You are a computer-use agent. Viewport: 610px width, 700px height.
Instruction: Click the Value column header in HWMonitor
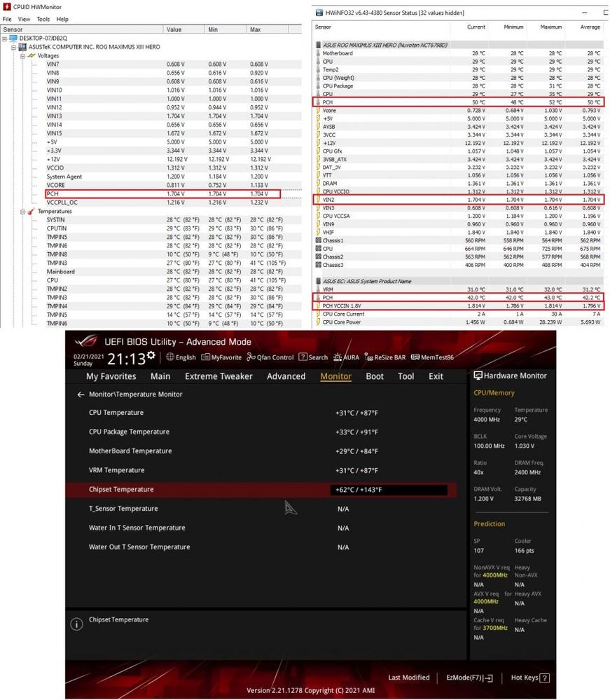184,29
